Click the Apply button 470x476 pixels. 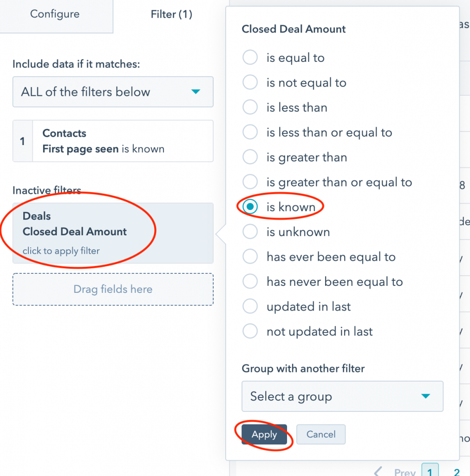point(264,435)
